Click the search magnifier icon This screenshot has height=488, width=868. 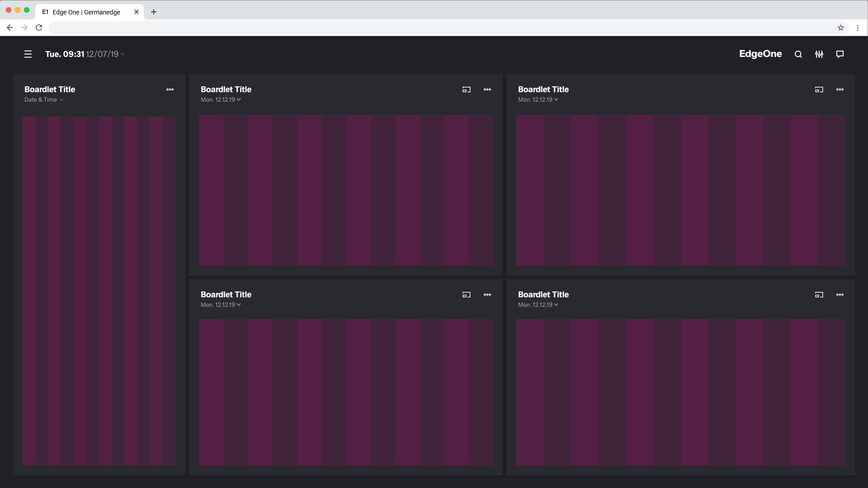pos(798,54)
